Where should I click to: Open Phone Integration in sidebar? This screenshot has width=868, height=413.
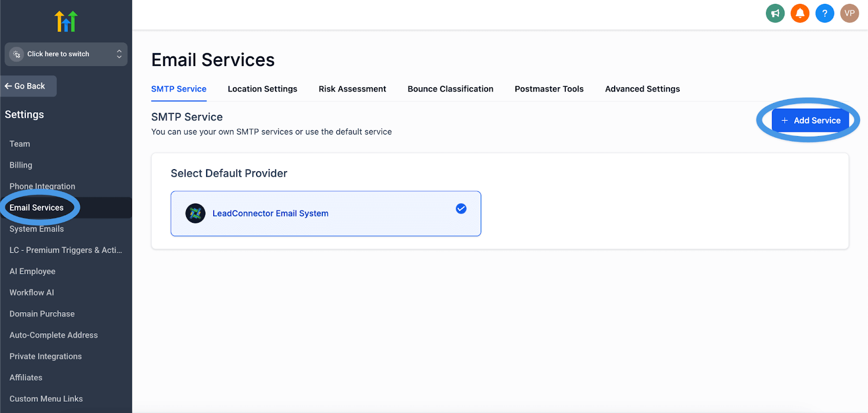42,186
